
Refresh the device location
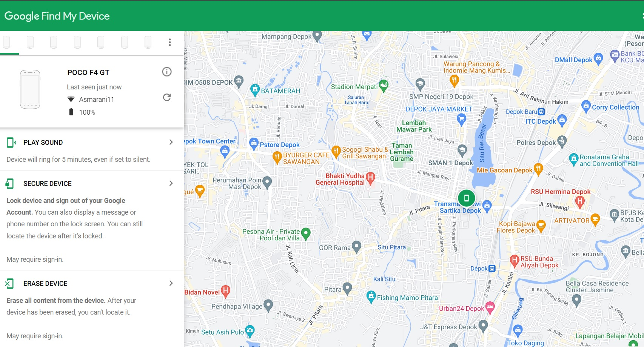point(167,97)
